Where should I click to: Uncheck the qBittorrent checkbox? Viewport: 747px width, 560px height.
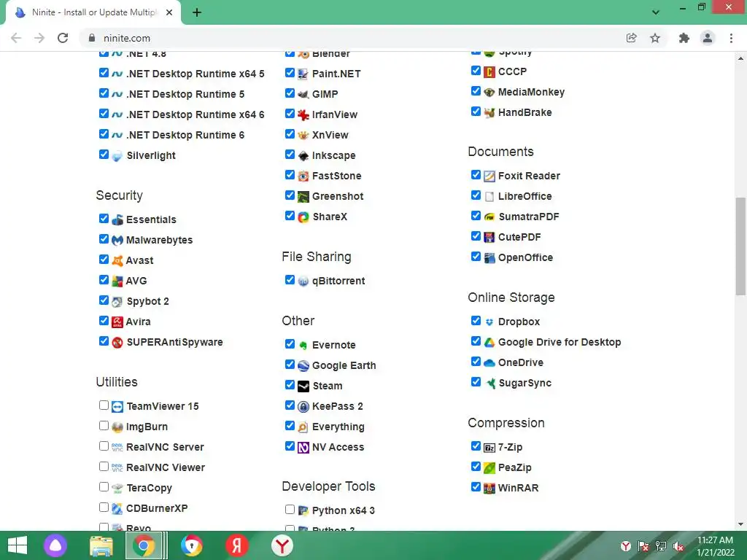click(x=290, y=279)
